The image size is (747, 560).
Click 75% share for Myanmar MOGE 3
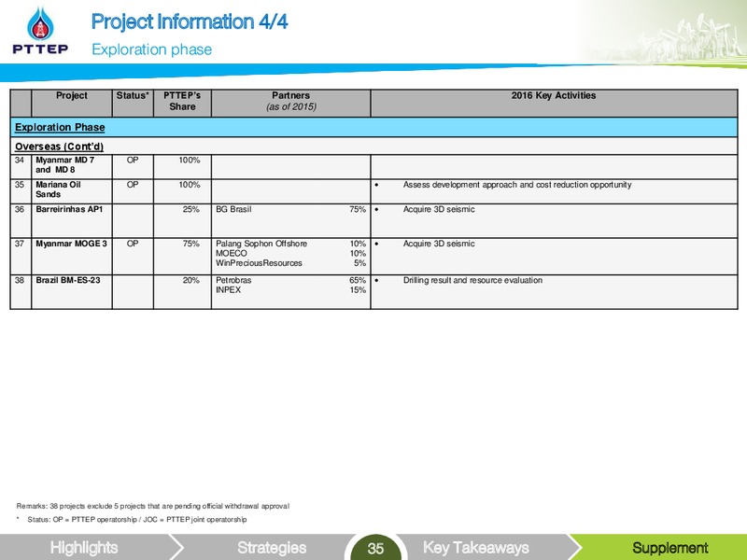191,244
